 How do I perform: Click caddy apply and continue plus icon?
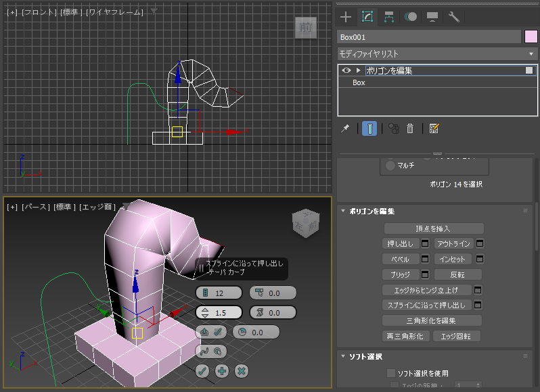(222, 371)
